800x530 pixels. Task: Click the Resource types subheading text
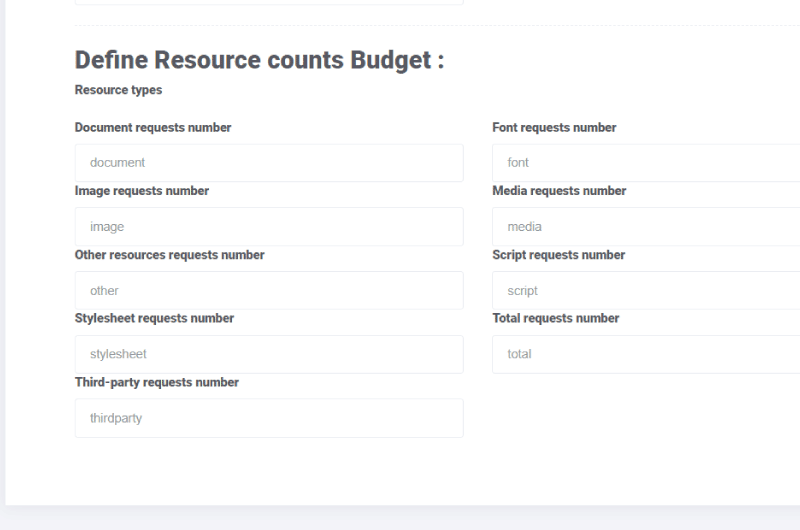tap(118, 90)
